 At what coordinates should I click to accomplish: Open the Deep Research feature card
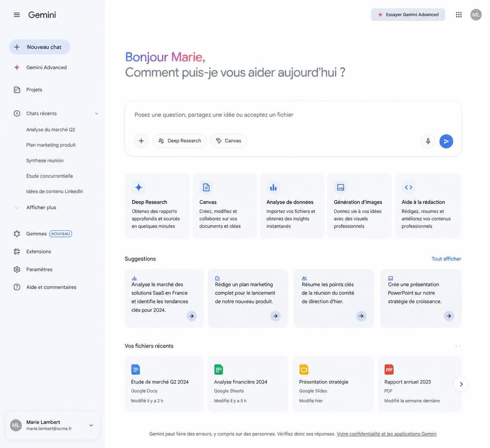pyautogui.click(x=157, y=206)
